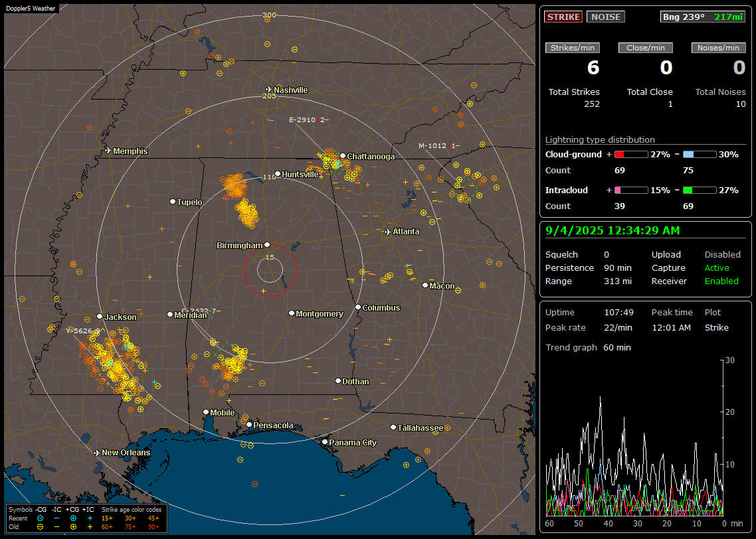Click the Chattanooga city dot
This screenshot has height=539, width=756.
point(343,156)
